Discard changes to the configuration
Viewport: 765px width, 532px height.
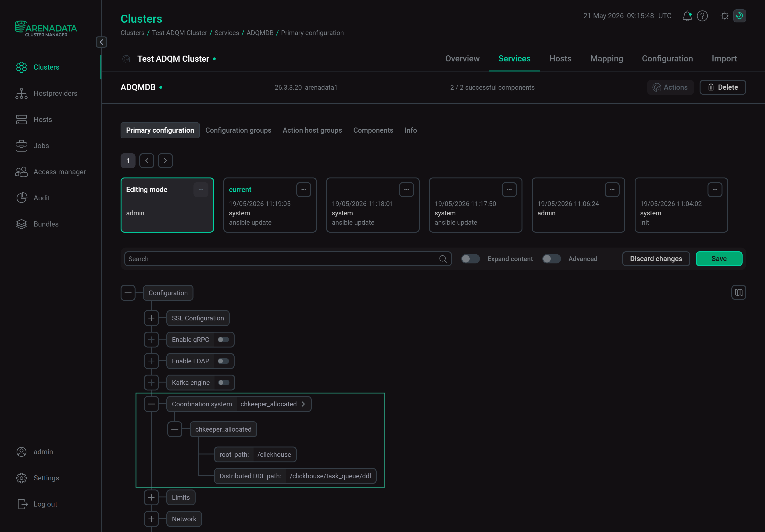click(656, 259)
